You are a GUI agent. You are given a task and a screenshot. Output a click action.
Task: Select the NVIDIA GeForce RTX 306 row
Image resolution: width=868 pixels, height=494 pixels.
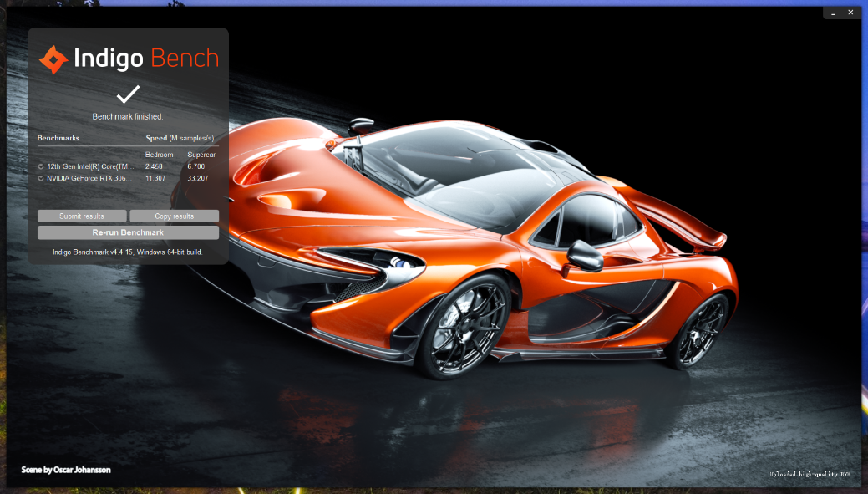click(x=128, y=178)
